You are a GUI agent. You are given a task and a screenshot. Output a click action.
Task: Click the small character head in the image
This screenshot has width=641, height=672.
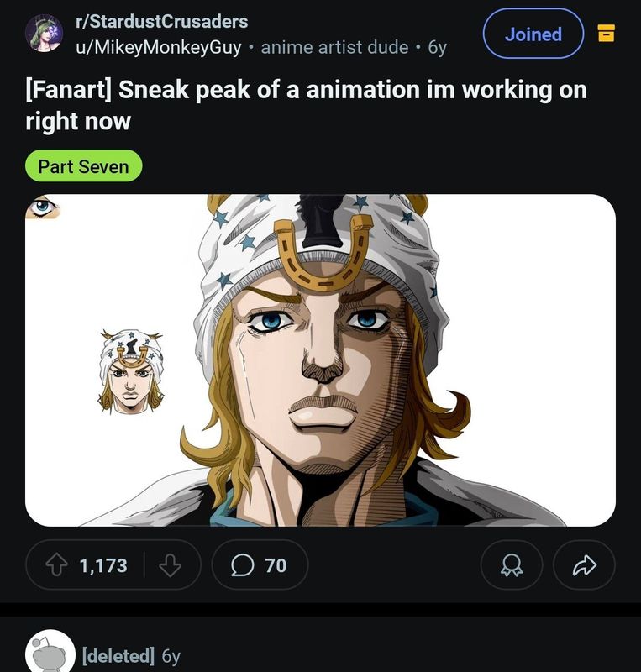[x=130, y=371]
